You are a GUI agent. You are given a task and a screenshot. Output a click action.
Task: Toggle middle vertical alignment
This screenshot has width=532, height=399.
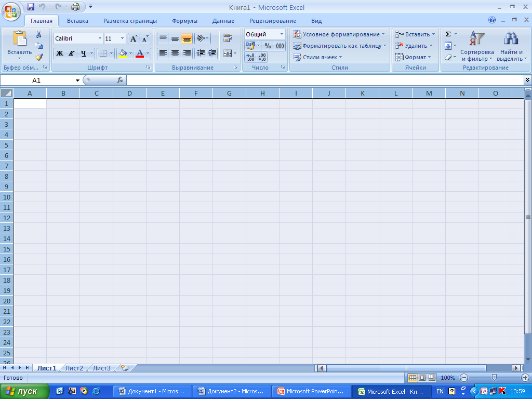point(175,38)
